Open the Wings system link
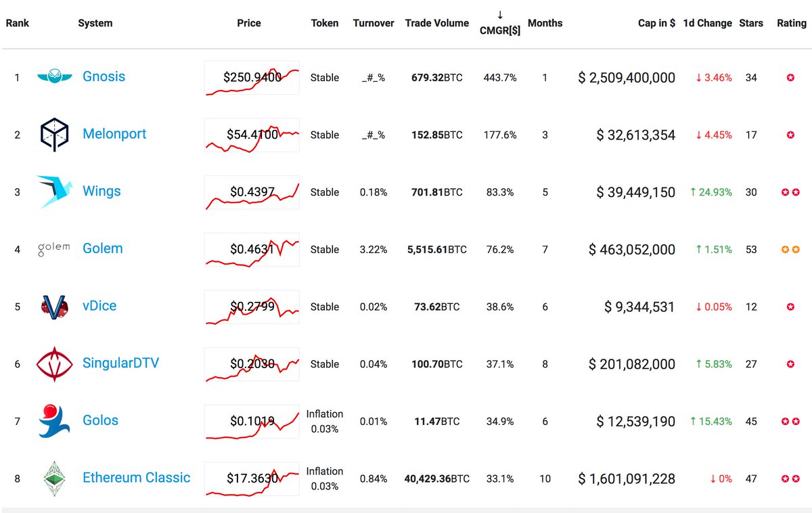812x513 pixels. tap(101, 191)
